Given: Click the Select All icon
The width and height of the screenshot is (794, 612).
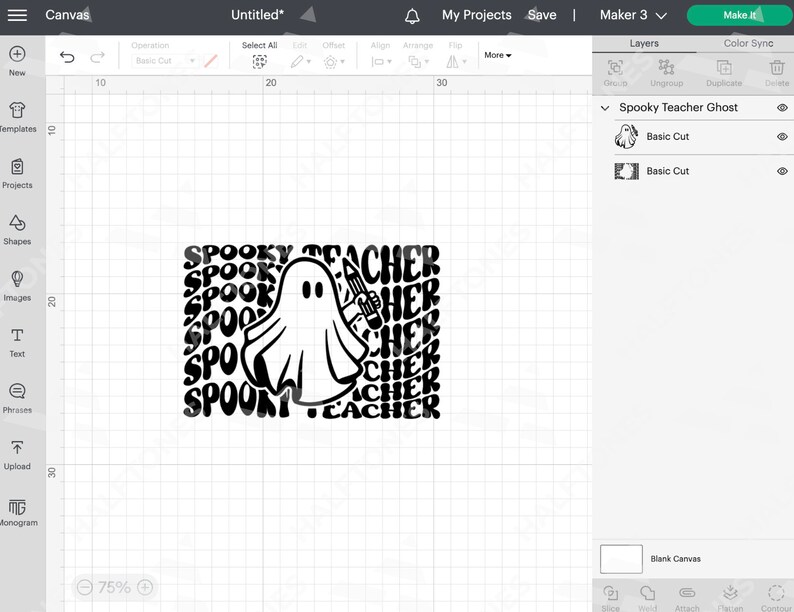Looking at the screenshot, I should click(260, 62).
